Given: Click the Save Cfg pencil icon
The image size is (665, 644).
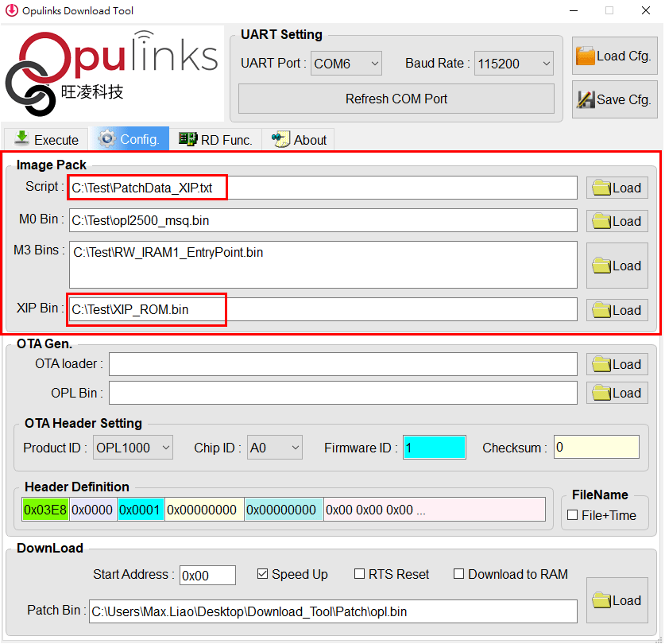Looking at the screenshot, I should point(586,100).
